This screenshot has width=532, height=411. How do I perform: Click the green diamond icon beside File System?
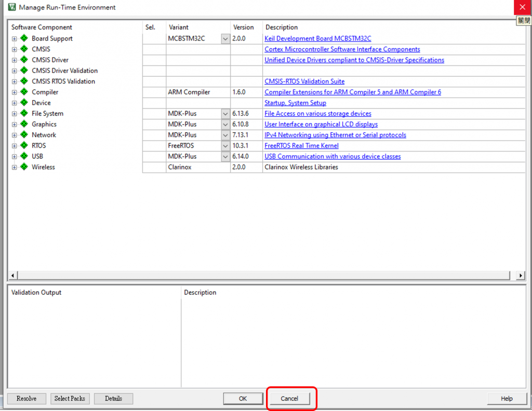click(x=24, y=113)
